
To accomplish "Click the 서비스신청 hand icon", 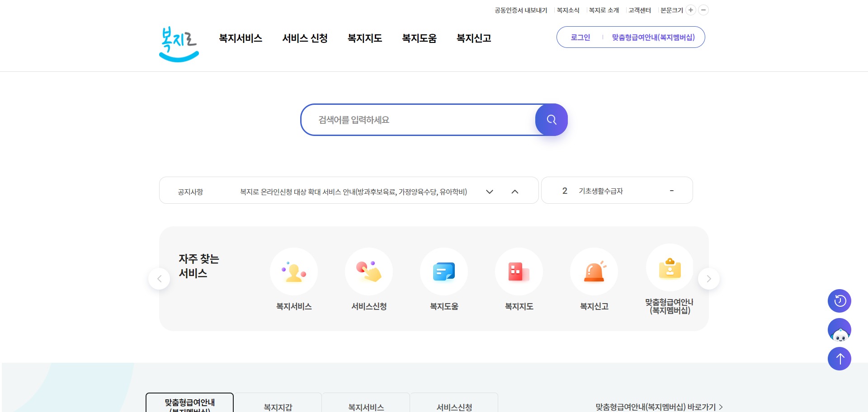I will coord(368,271).
